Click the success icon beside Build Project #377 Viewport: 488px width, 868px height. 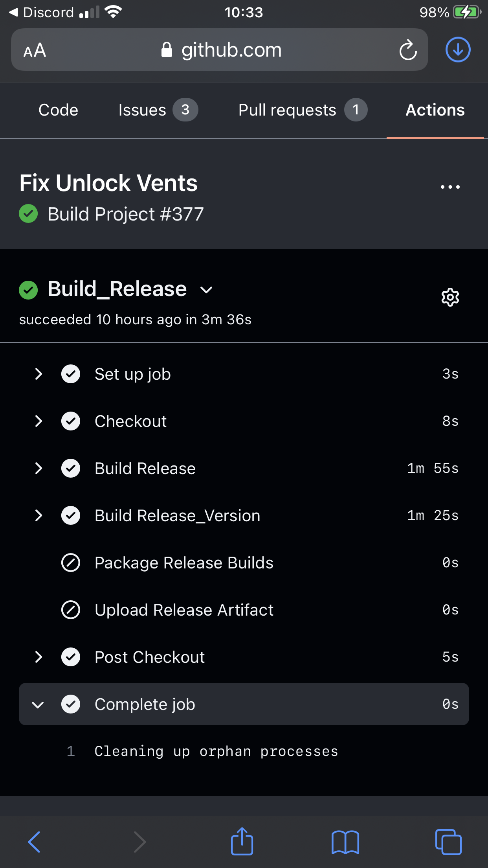tap(28, 214)
